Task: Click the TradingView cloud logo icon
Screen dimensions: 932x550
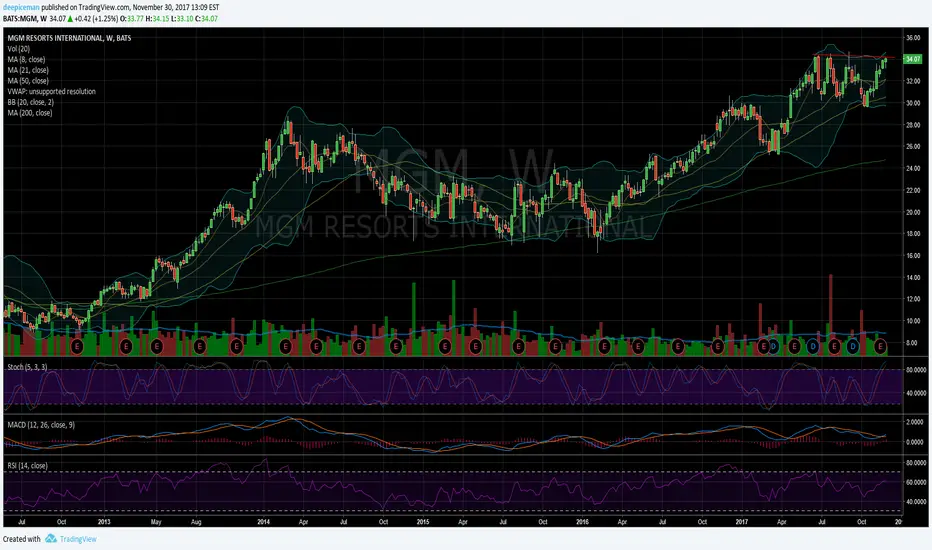Action: pos(51,539)
